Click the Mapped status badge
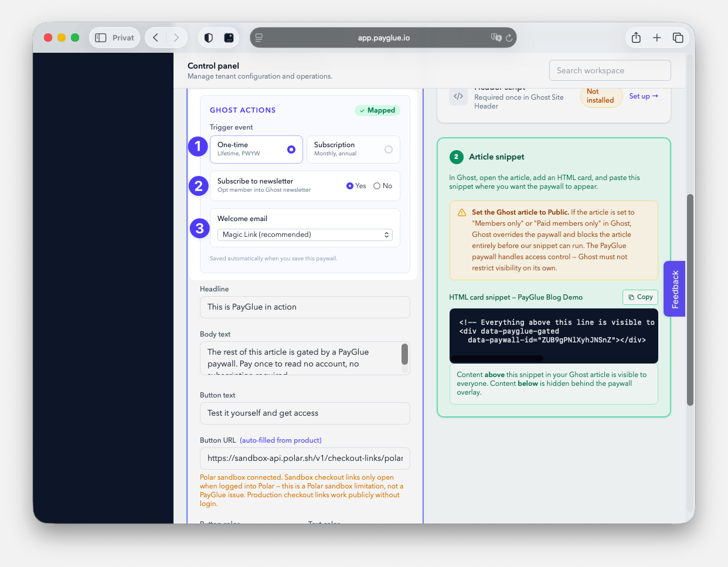Viewport: 728px width, 567px height. [377, 110]
